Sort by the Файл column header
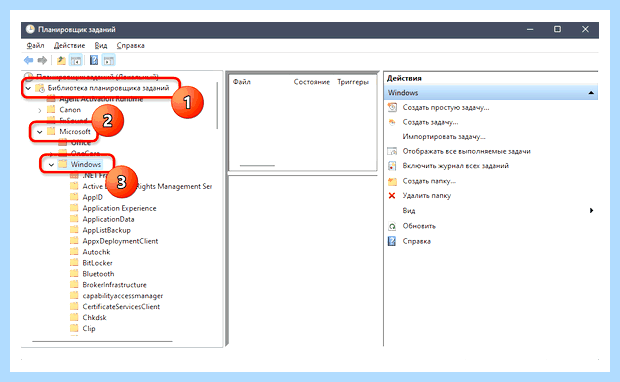620x382 pixels. (x=242, y=82)
